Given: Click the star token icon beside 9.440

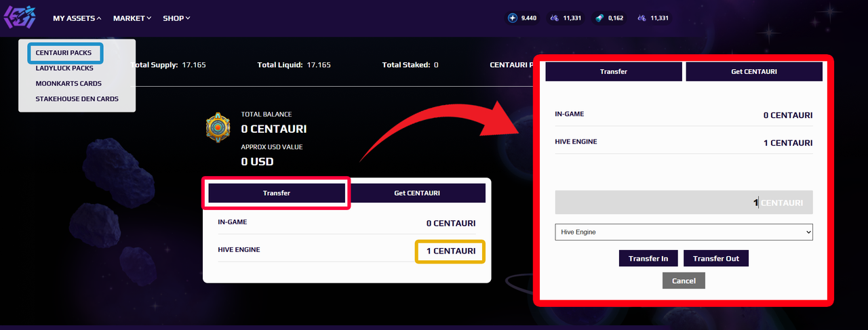Looking at the screenshot, I should pos(513,18).
